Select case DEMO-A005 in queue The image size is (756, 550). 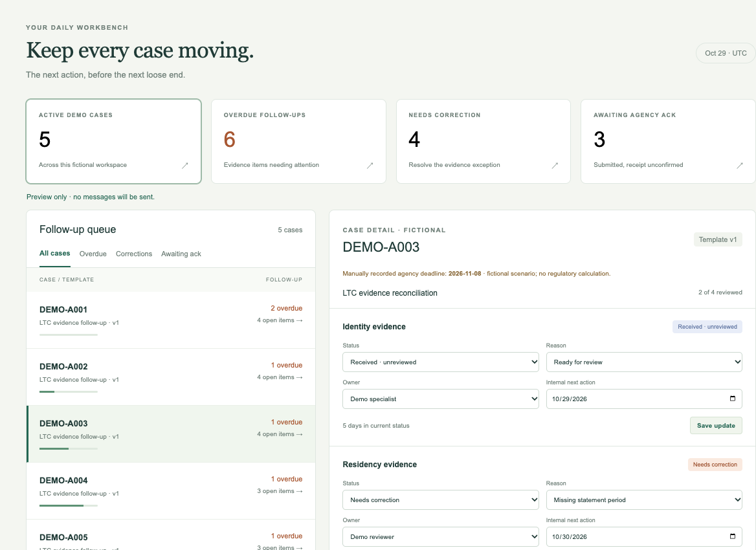[x=171, y=535]
